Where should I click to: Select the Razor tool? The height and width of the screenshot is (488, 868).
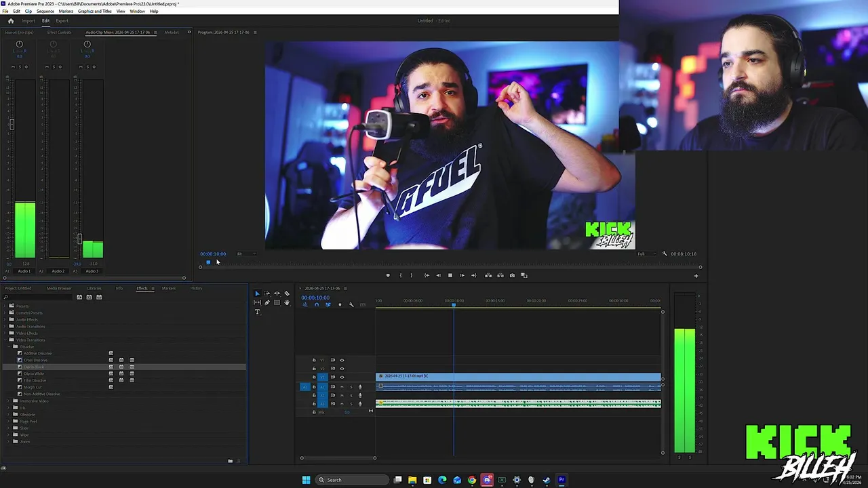(x=287, y=293)
